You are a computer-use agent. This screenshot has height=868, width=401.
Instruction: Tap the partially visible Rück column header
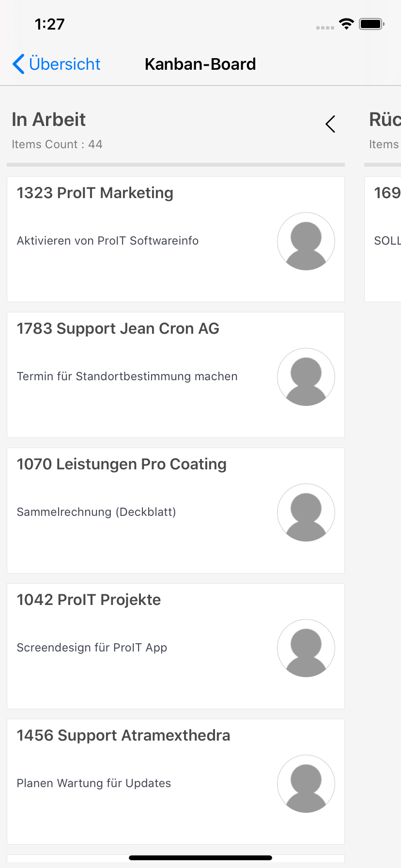coord(385,120)
